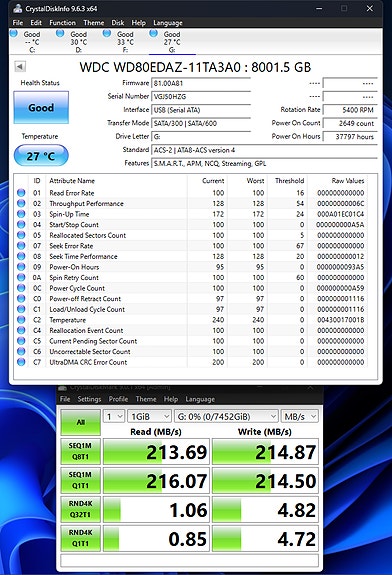Click the 27 °C temperature button
Screen dimensions: 392x575
click(x=41, y=156)
